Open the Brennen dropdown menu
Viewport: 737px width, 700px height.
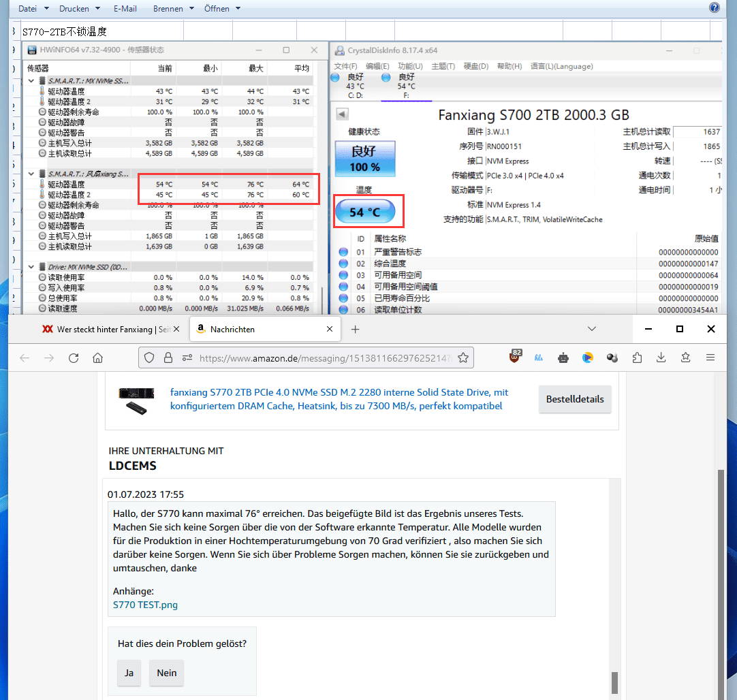(x=174, y=8)
